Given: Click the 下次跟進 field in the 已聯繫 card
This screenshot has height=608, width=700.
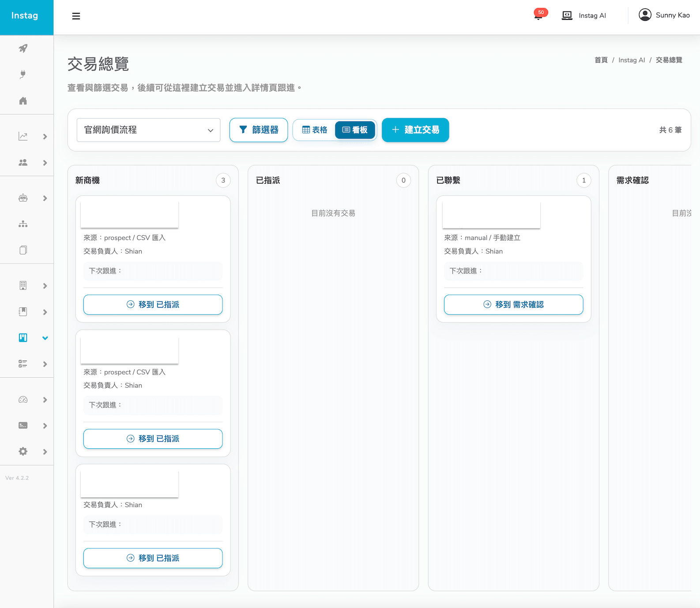Looking at the screenshot, I should (x=513, y=271).
